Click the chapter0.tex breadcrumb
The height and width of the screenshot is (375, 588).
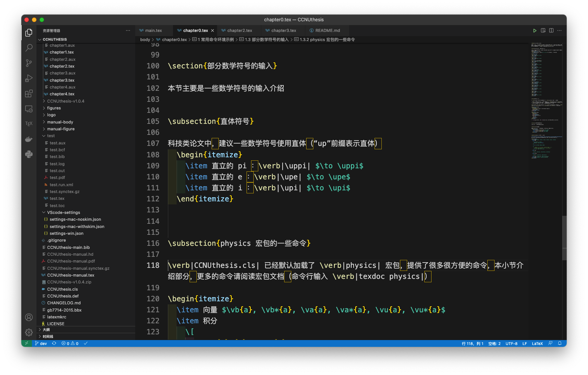pos(174,40)
